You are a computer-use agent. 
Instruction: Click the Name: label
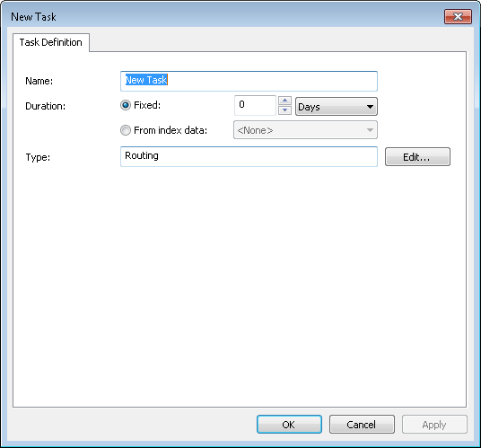coord(39,81)
